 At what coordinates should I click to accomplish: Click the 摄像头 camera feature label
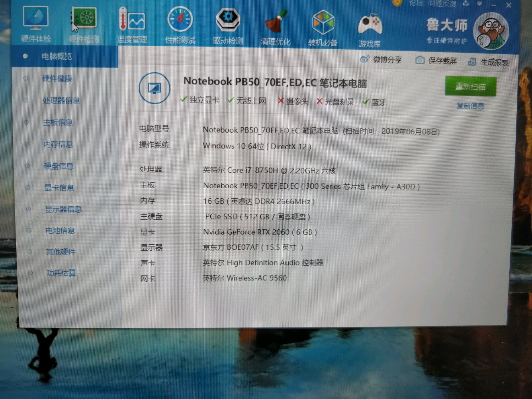tap(297, 101)
